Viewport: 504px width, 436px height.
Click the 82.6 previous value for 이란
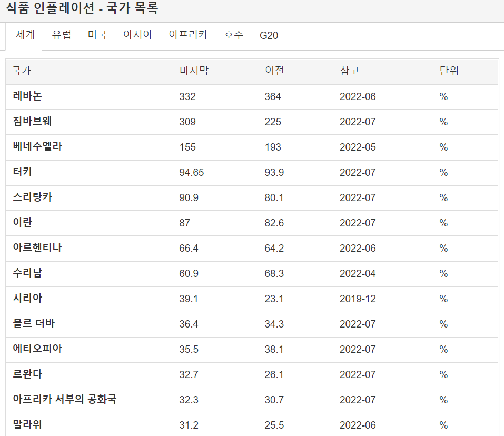pos(274,223)
